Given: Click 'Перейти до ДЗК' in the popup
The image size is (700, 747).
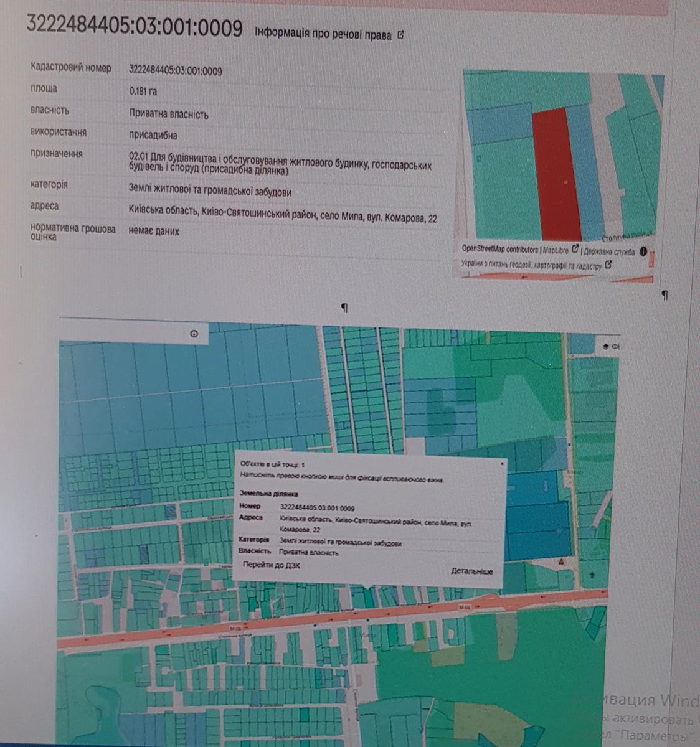Looking at the screenshot, I should point(272,565).
